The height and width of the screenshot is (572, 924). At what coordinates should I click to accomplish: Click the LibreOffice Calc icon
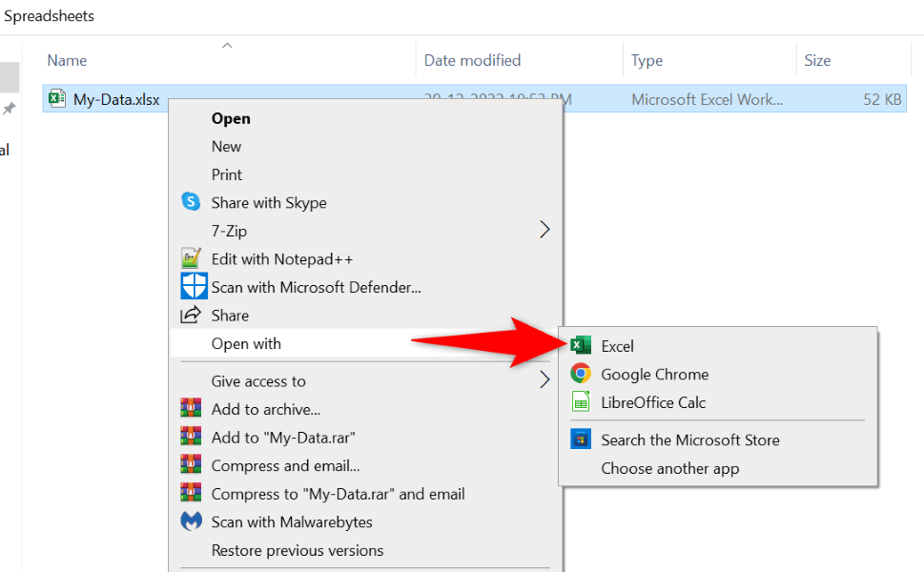[580, 402]
